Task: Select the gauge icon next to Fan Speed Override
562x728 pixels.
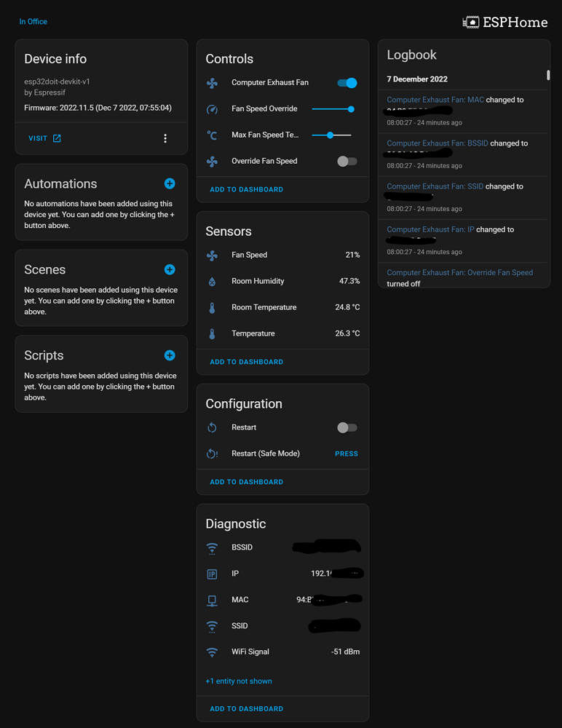Action: tap(211, 109)
